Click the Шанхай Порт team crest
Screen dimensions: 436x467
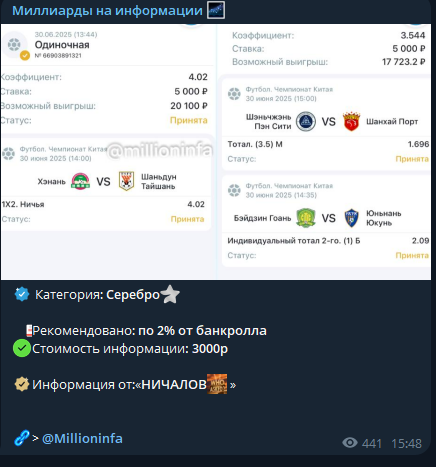[352, 121]
